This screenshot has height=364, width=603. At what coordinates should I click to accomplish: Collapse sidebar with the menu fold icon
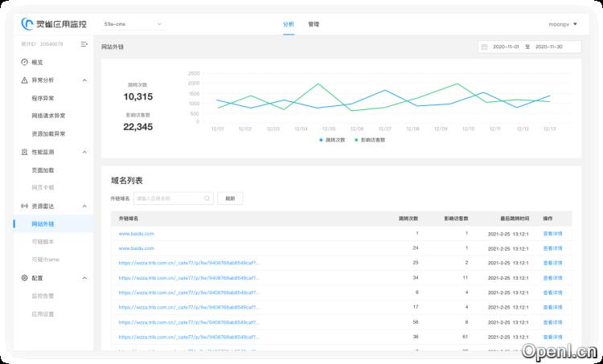[x=84, y=43]
